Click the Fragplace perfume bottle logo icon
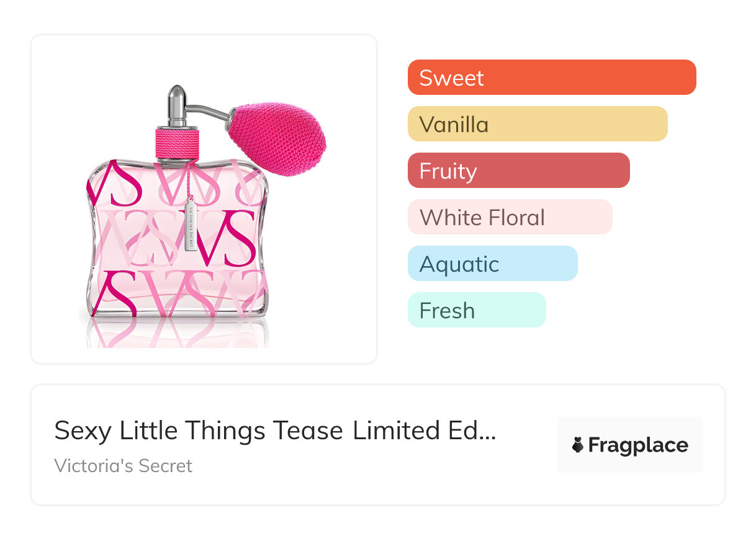This screenshot has width=756, height=536. coord(578,445)
